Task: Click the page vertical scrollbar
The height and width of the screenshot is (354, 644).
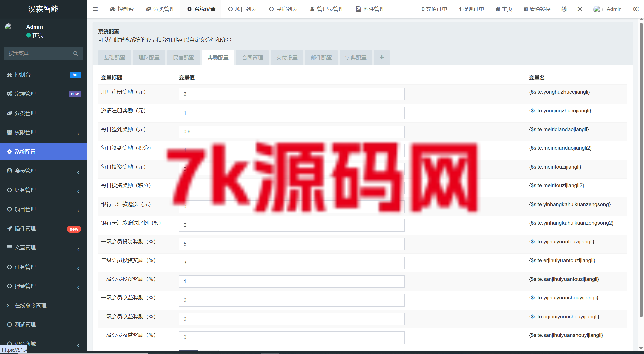Action: pos(641,170)
